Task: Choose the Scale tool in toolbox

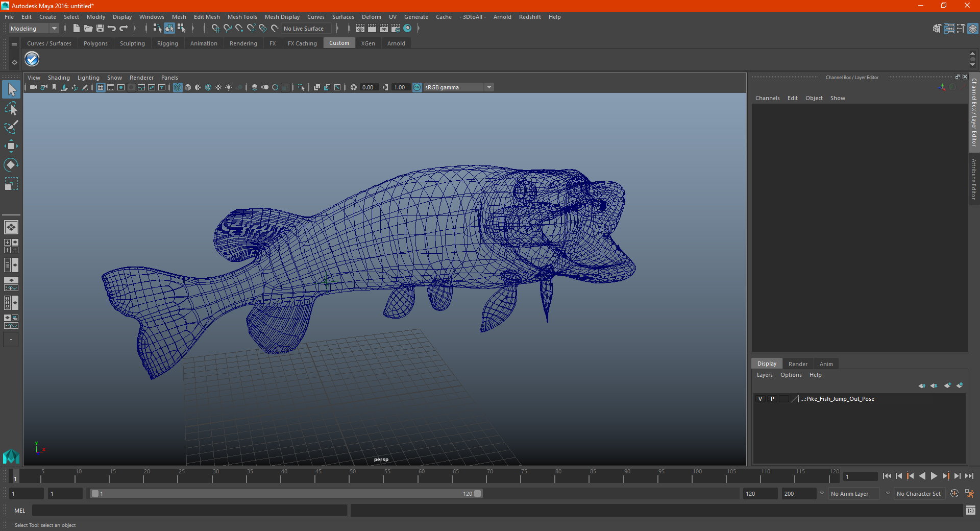Action: coord(11,184)
